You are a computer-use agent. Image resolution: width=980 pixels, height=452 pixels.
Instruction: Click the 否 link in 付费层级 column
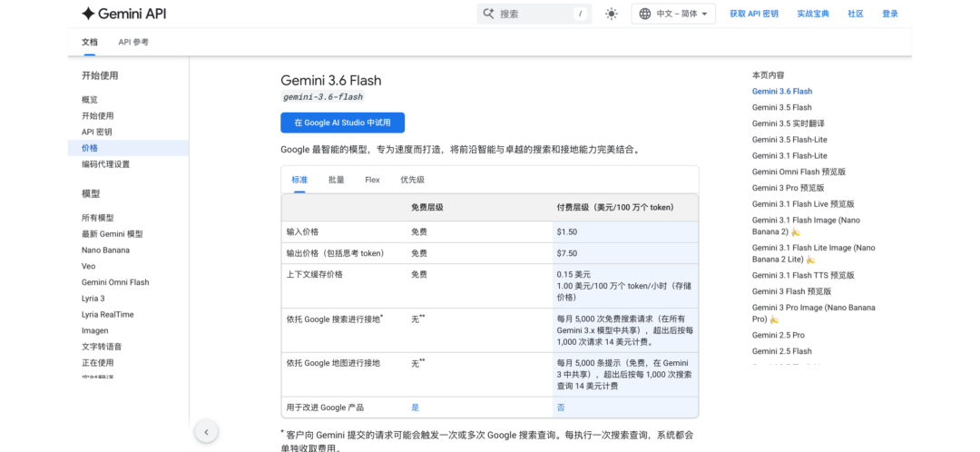(561, 408)
